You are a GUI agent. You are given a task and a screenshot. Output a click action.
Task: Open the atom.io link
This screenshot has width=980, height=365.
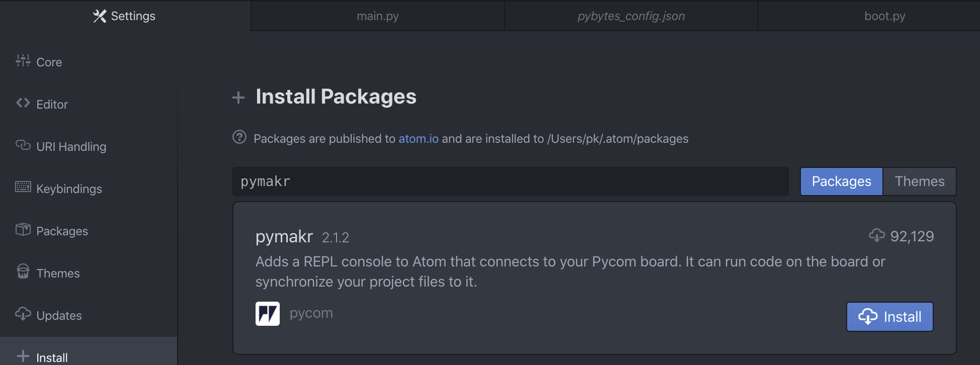pyautogui.click(x=418, y=139)
